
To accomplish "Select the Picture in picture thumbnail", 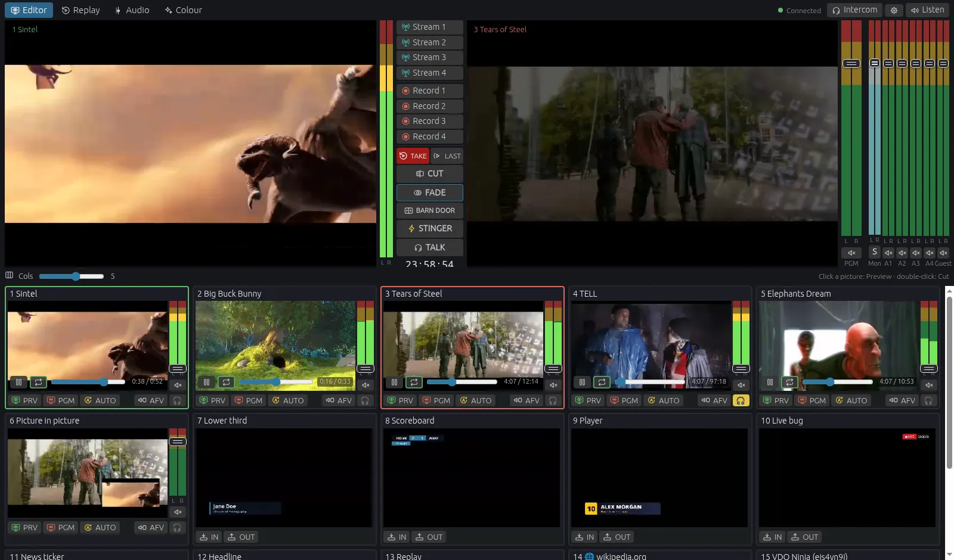I will (88, 473).
